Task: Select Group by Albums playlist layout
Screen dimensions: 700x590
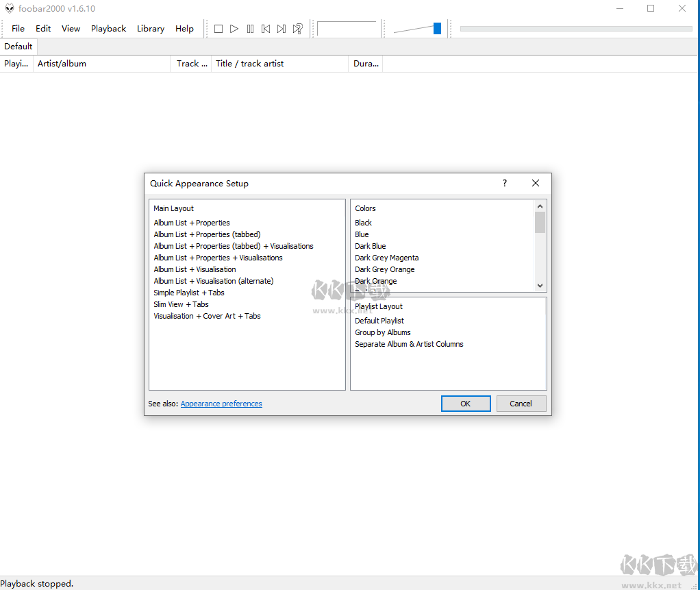Action: pos(383,332)
